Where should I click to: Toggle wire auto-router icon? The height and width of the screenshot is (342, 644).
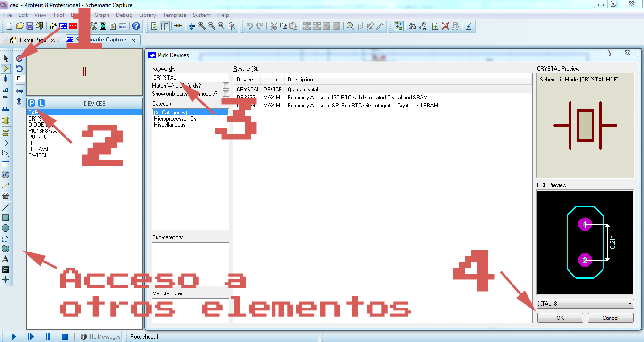point(398,26)
